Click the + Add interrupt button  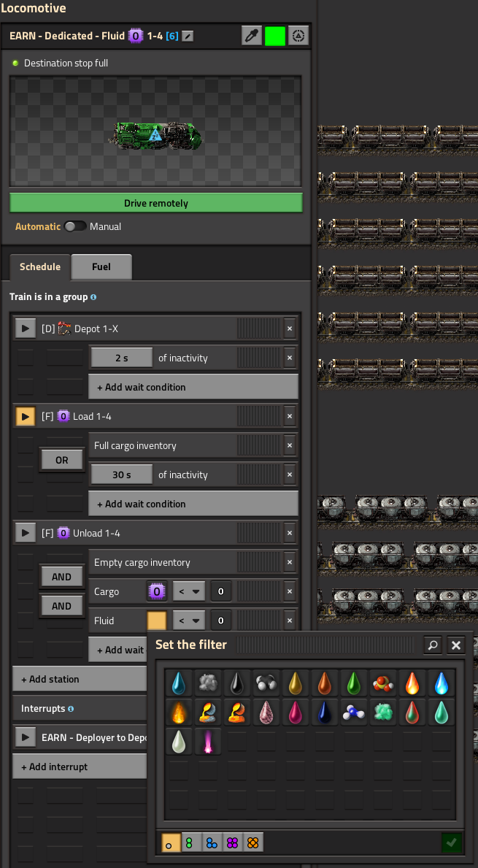(80, 767)
